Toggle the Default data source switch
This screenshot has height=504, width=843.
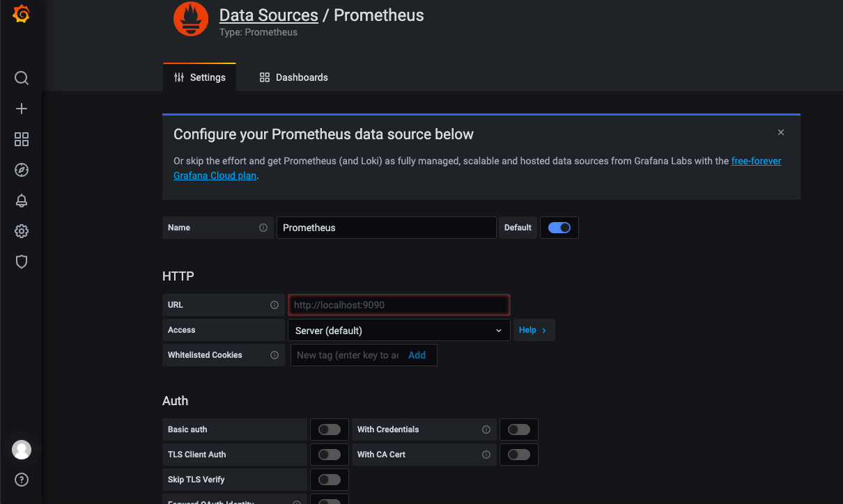[559, 228]
